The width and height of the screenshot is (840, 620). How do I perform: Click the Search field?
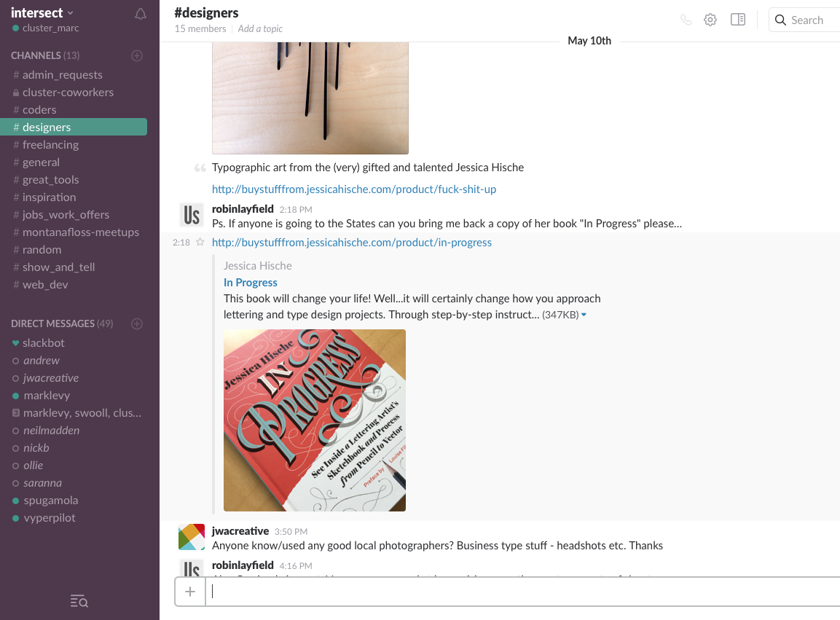click(804, 20)
